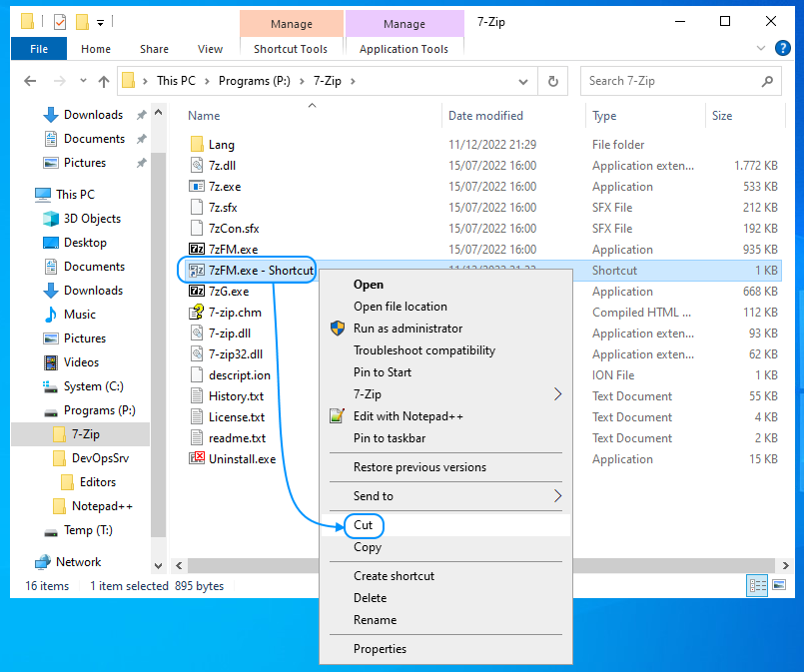
Task: Choose Create shortcut
Action: pyautogui.click(x=445, y=576)
